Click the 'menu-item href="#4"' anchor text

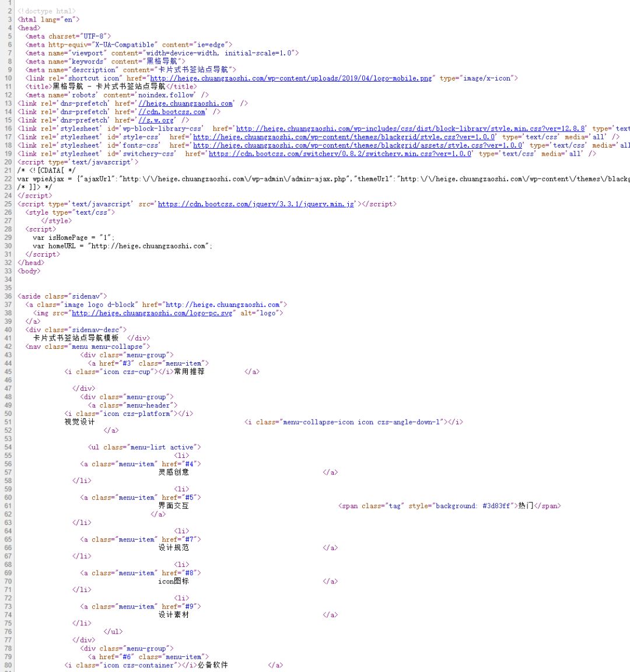pyautogui.click(x=141, y=464)
